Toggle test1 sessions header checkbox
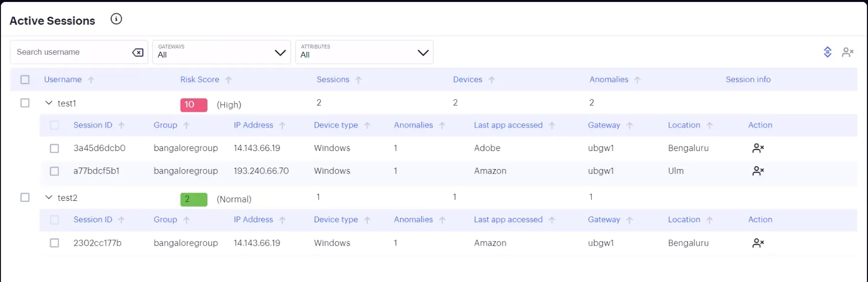This screenshot has height=282, width=868. click(x=54, y=126)
